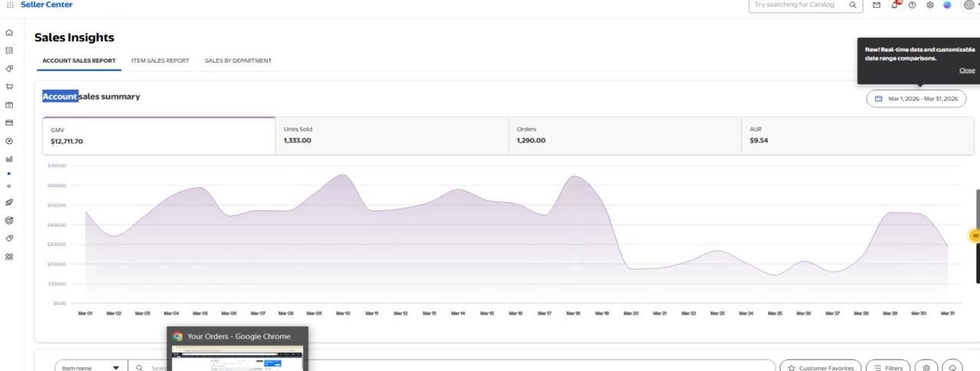Open the settings gear icon in header
This screenshot has width=980, height=371.
929,5
